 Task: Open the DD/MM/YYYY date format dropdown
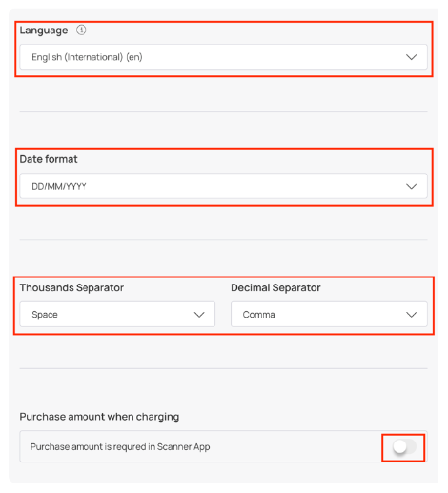223,186
